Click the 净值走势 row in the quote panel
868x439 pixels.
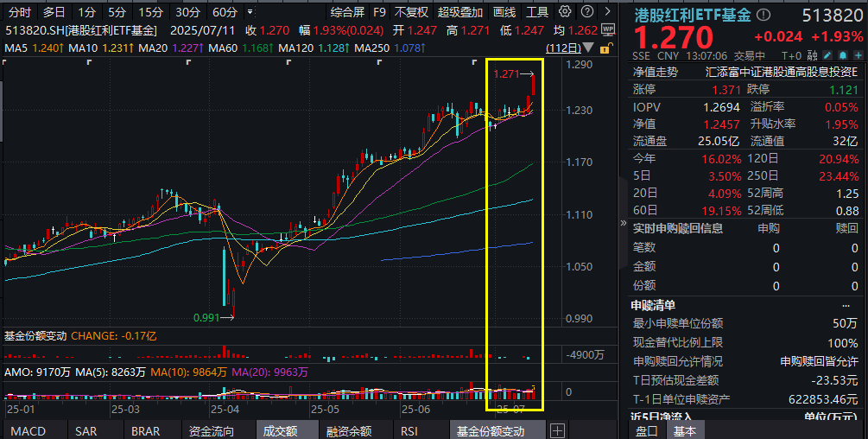tap(656, 72)
